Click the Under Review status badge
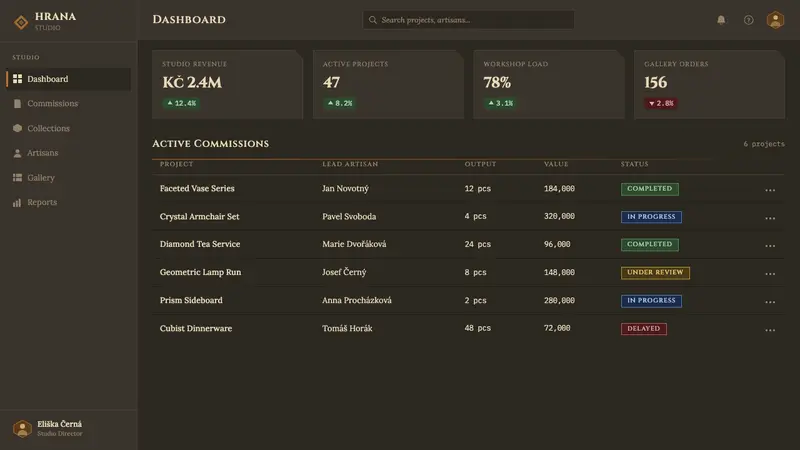The width and height of the screenshot is (800, 450). [x=655, y=272]
